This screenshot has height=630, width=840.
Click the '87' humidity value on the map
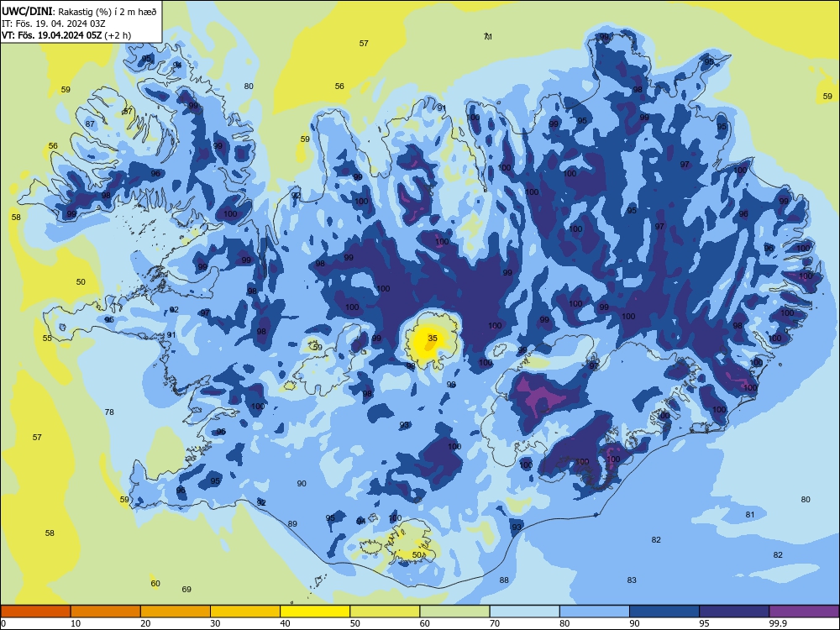(90, 123)
